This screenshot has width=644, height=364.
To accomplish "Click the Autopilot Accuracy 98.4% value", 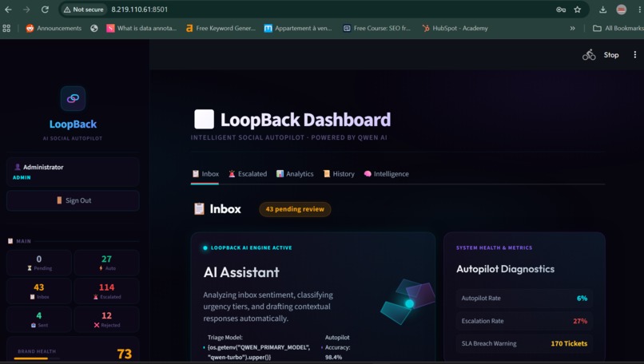I will [333, 358].
